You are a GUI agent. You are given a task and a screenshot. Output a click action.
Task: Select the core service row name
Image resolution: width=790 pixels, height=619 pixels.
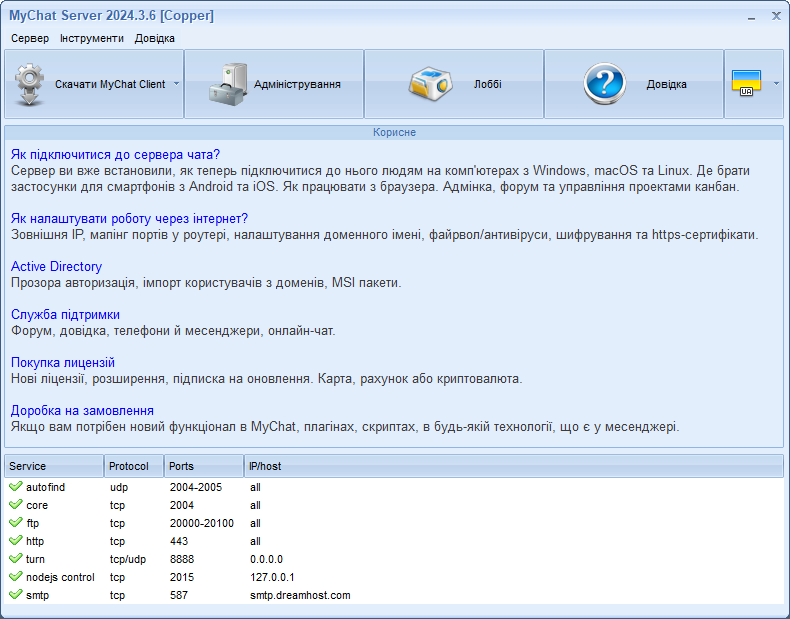tap(37, 505)
